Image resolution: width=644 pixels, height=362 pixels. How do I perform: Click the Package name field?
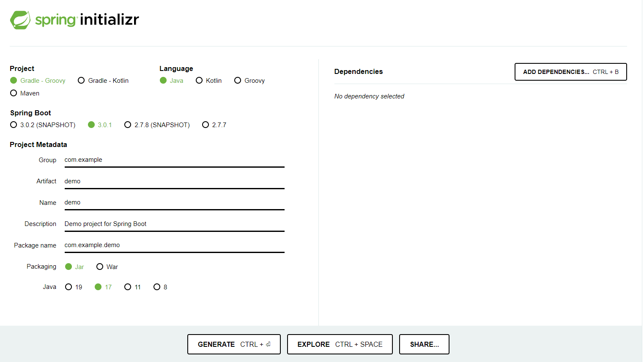click(x=175, y=245)
